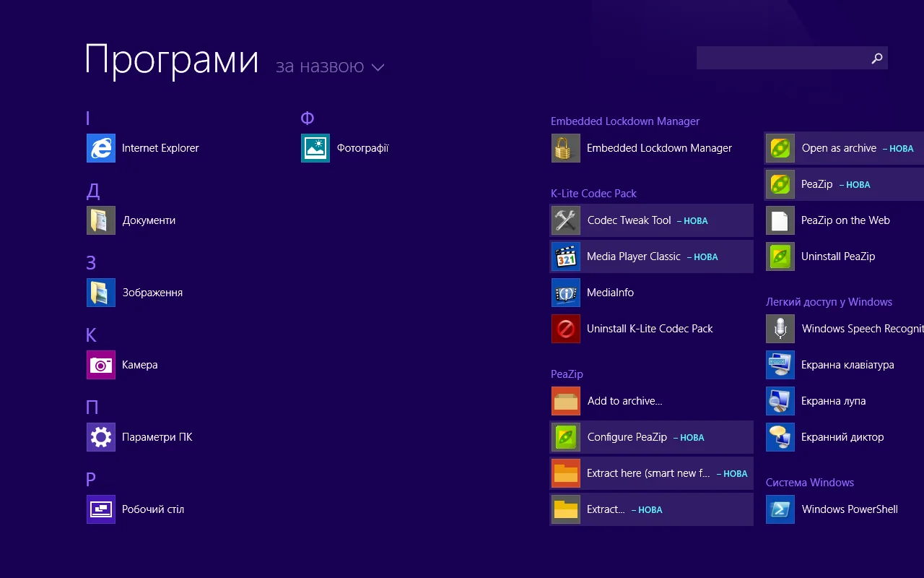Screen dimensions: 924x578
Task: Click the Uninstall K-Lite Codec Pack icon
Action: pyautogui.click(x=566, y=329)
